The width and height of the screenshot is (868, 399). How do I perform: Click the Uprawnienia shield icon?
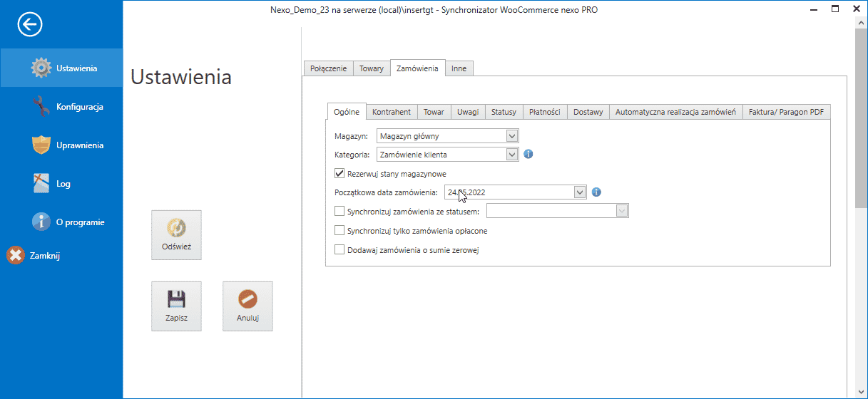click(41, 145)
